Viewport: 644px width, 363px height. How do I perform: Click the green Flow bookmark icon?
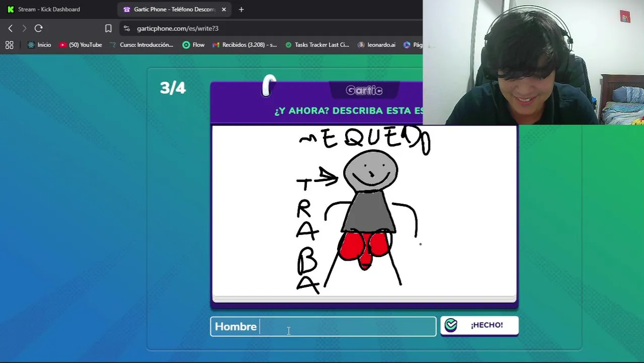coord(186,45)
